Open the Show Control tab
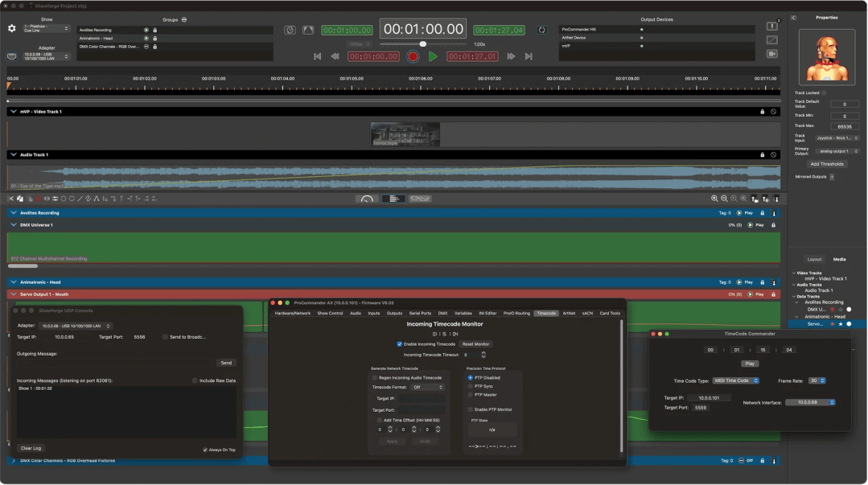The image size is (868, 485). coord(330,314)
